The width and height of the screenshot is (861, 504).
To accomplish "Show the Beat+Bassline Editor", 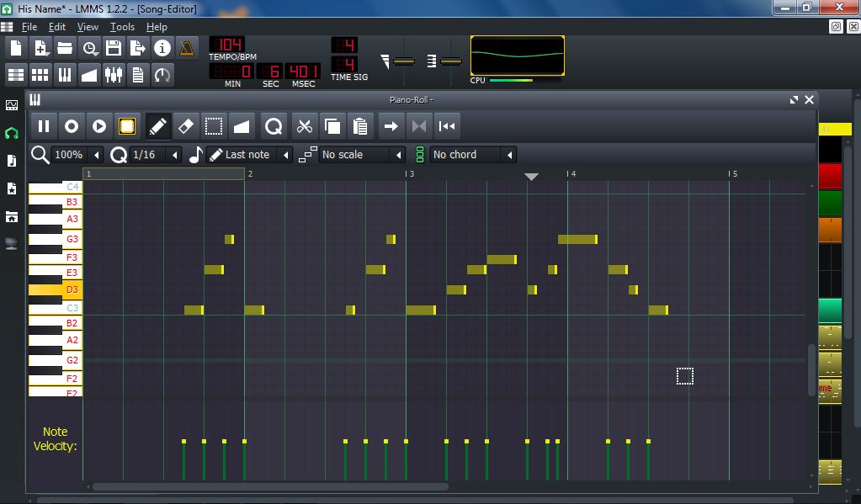I will coord(40,75).
